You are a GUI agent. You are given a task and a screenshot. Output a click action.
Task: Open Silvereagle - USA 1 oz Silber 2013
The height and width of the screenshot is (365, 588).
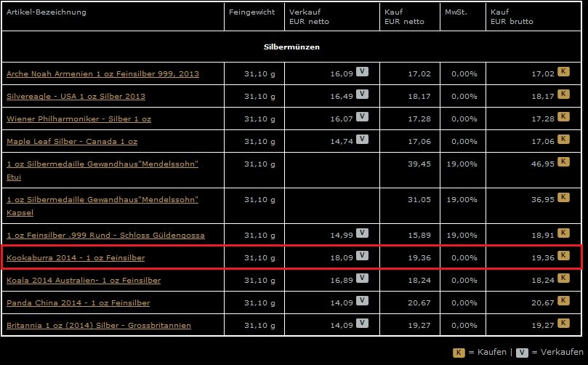[76, 97]
